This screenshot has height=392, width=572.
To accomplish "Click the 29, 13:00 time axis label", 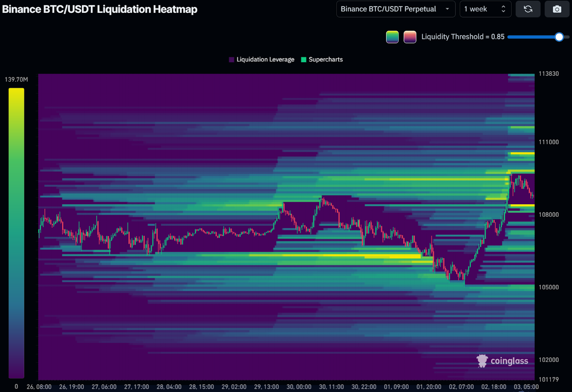I will [267, 387].
